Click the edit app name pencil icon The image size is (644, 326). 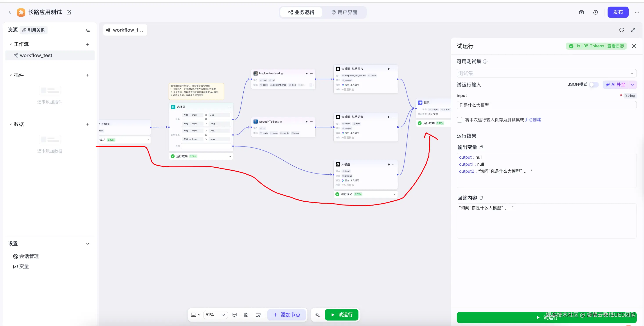coord(69,12)
